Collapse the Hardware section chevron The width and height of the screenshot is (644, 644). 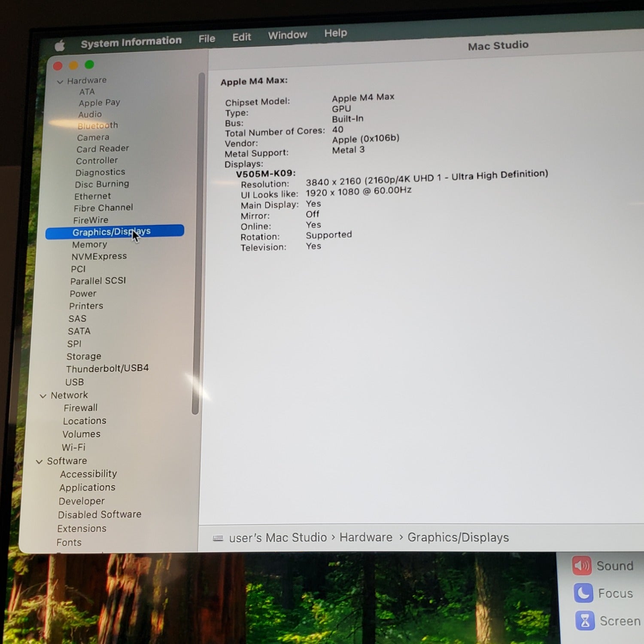[x=60, y=82]
